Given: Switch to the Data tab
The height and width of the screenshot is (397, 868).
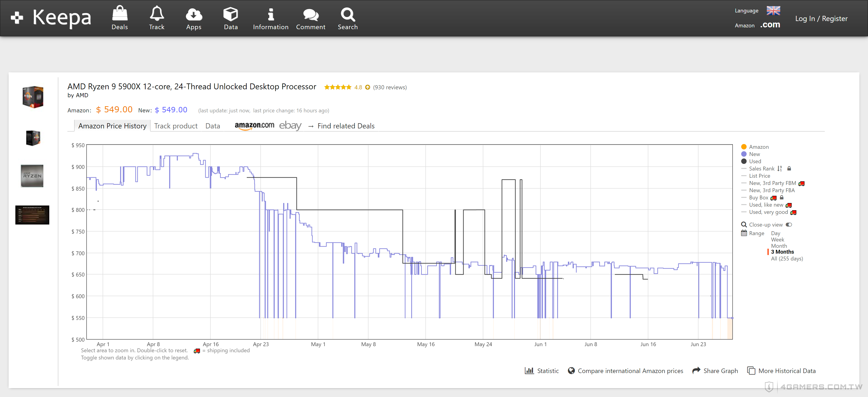Looking at the screenshot, I should tap(213, 126).
